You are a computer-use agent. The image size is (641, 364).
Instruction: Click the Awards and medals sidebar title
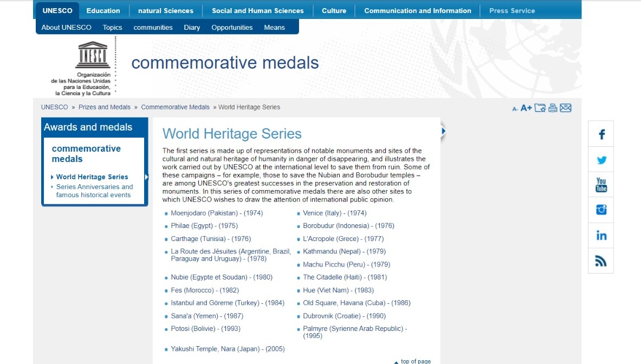[x=88, y=127]
